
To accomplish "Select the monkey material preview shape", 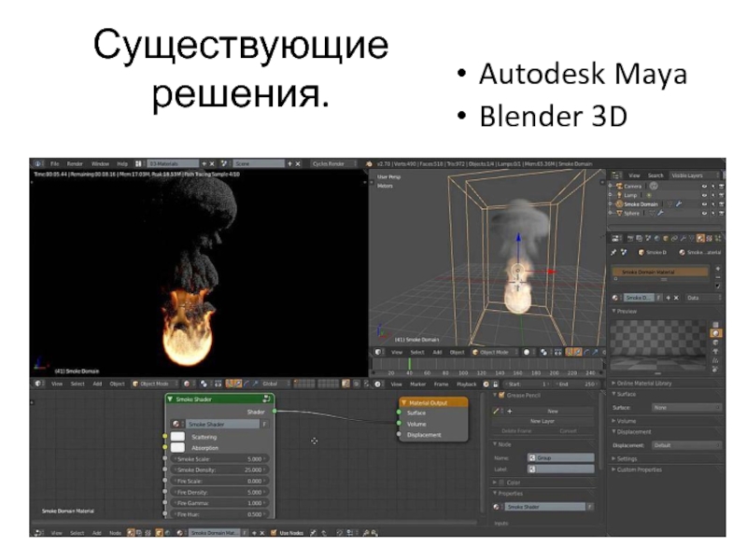I will pyautogui.click(x=715, y=352).
